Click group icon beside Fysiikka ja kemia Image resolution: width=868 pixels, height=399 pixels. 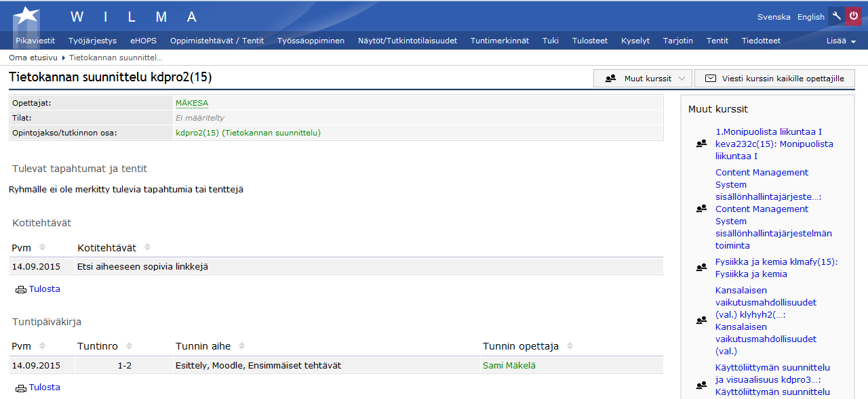[x=702, y=268]
